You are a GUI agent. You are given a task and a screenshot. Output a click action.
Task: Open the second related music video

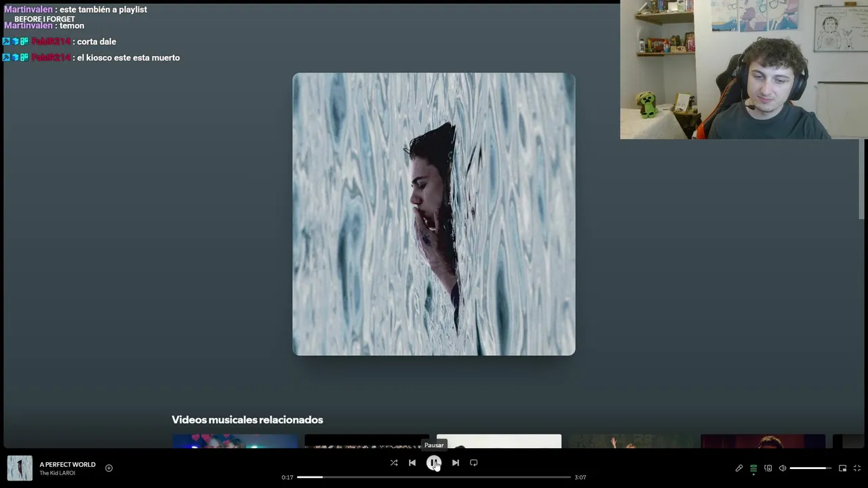(367, 441)
